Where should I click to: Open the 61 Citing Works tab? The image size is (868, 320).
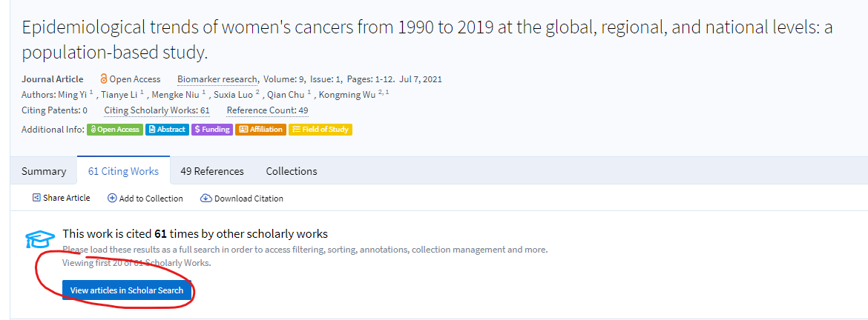[x=123, y=171]
